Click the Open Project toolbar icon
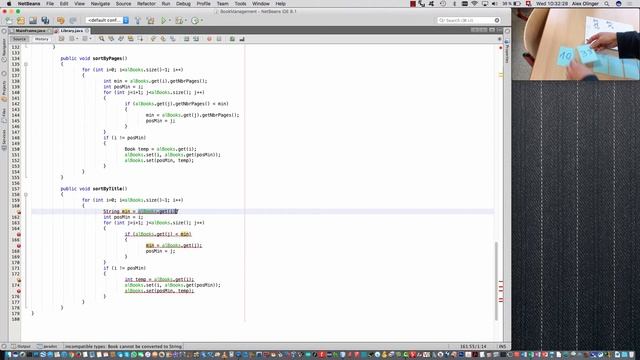 click(33, 20)
